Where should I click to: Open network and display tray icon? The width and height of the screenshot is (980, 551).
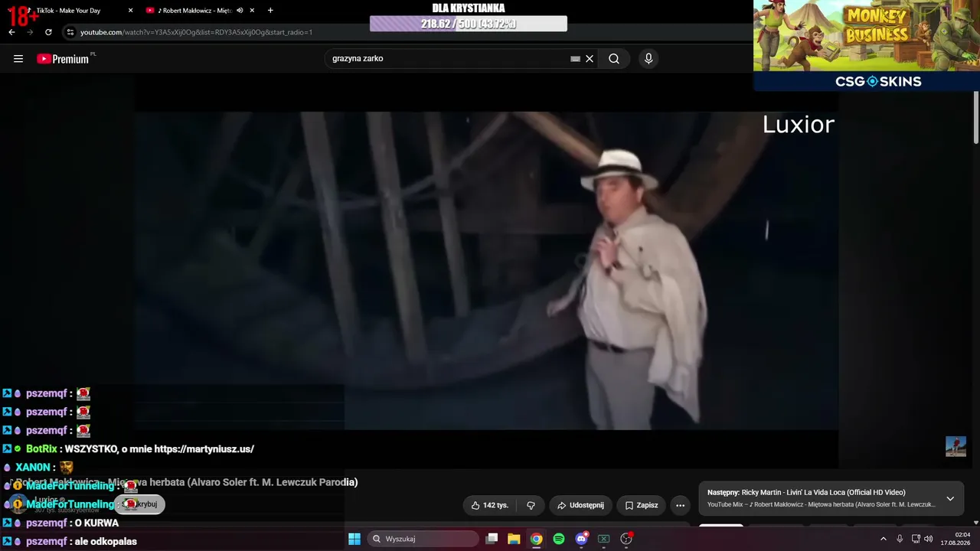(x=916, y=539)
